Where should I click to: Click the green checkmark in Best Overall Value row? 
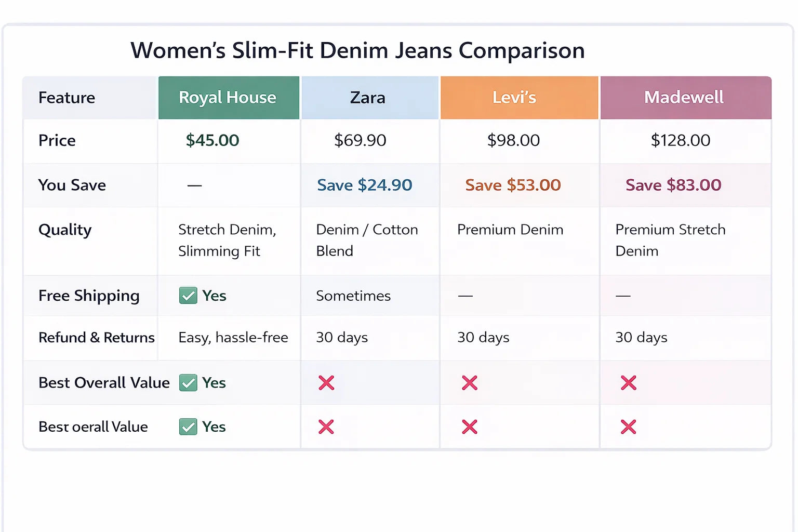click(188, 383)
